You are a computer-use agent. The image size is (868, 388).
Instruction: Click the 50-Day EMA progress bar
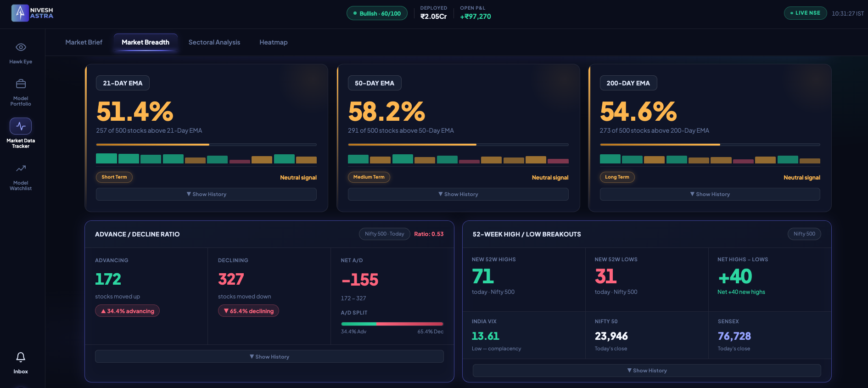click(x=458, y=145)
